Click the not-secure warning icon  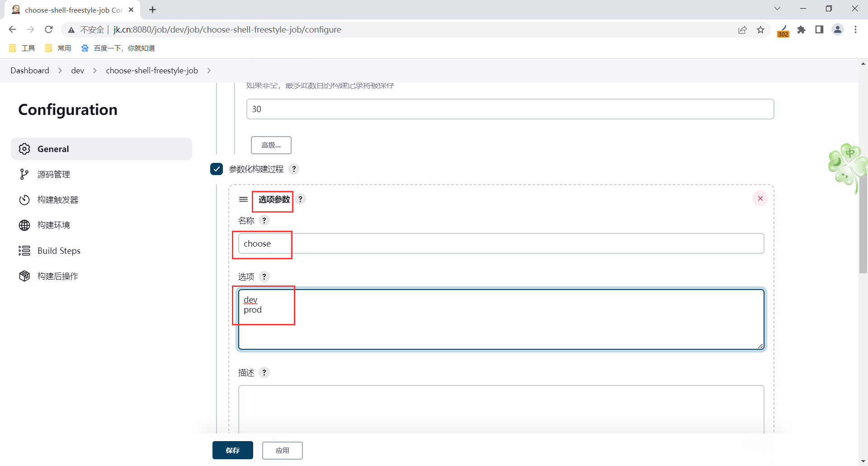(x=71, y=30)
